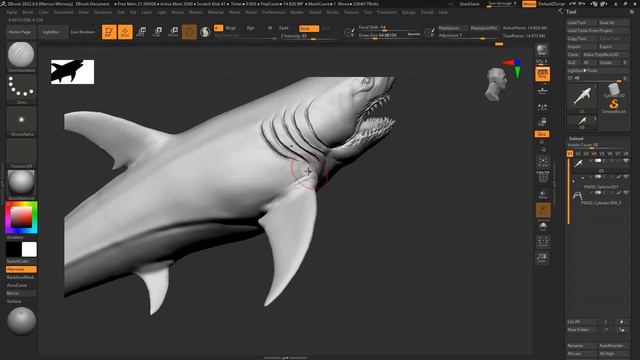This screenshot has height=360, width=640.
Task: Click Load Tools From Project
Action: 598,31
